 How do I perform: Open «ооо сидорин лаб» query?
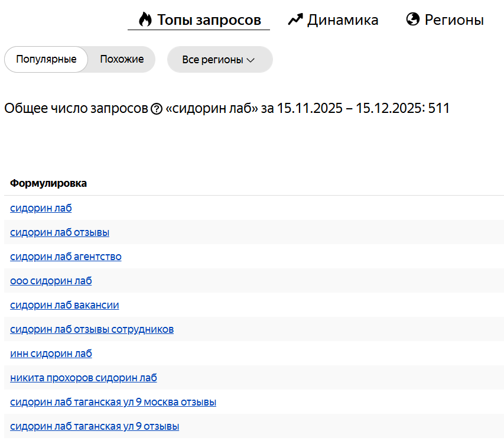[51, 280]
